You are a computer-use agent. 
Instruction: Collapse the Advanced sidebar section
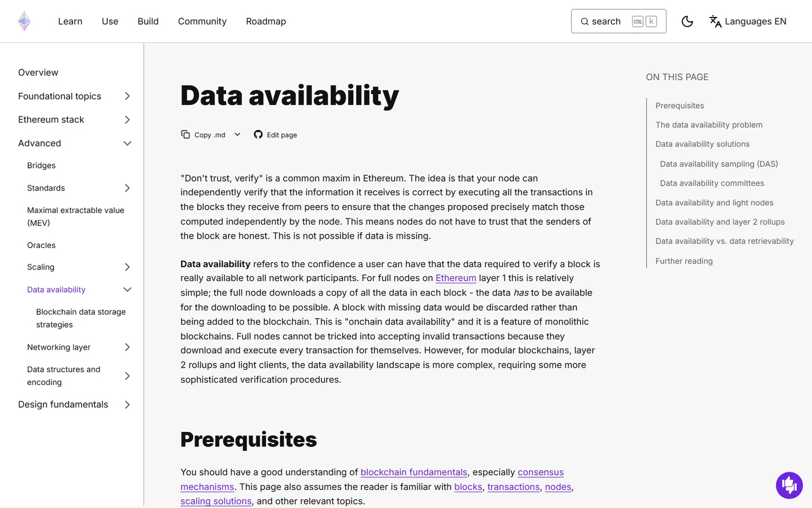[x=128, y=143]
